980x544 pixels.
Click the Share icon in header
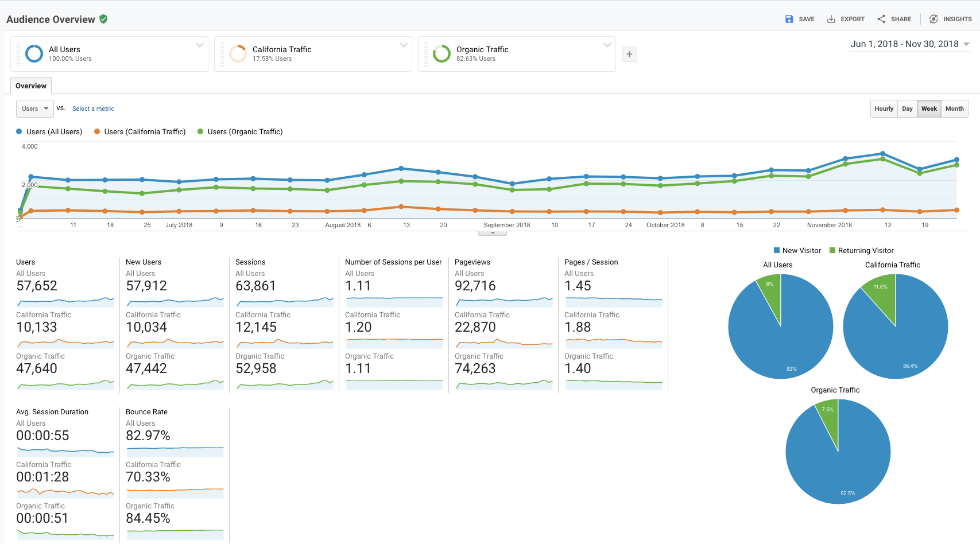point(881,19)
